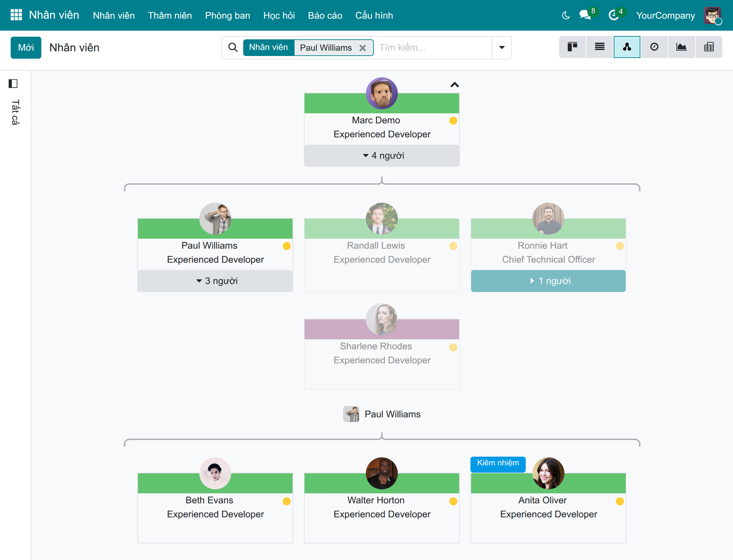Click the search magnifier icon
This screenshot has width=733, height=560.
[233, 48]
